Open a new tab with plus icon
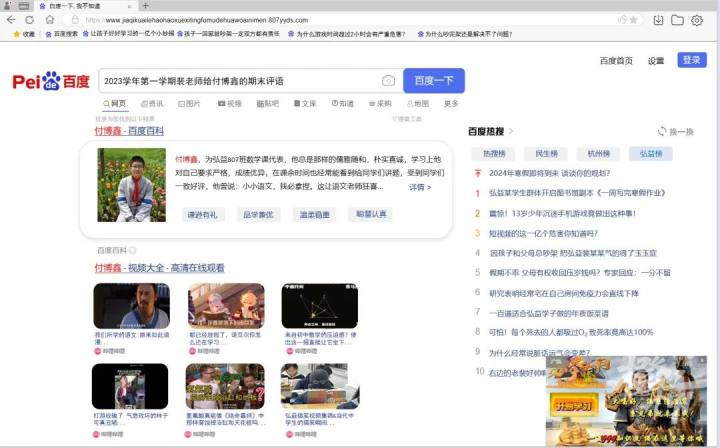Image resolution: width=720 pixels, height=448 pixels. point(145,6)
